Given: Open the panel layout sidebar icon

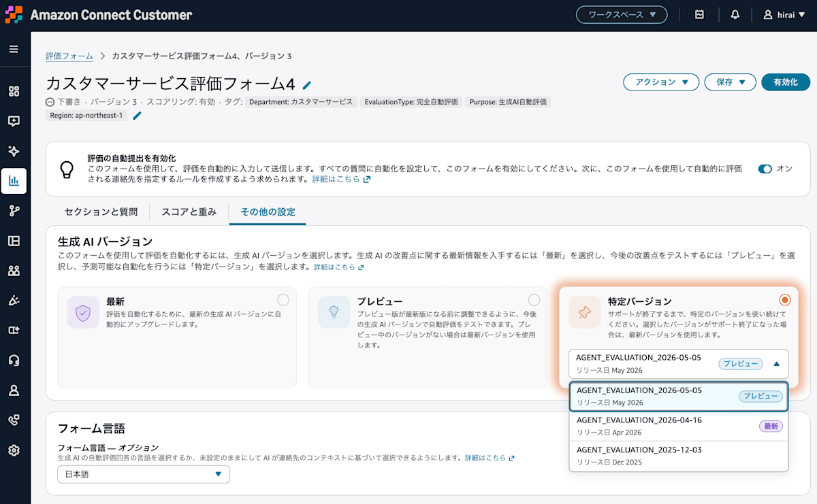Looking at the screenshot, I should (14, 241).
